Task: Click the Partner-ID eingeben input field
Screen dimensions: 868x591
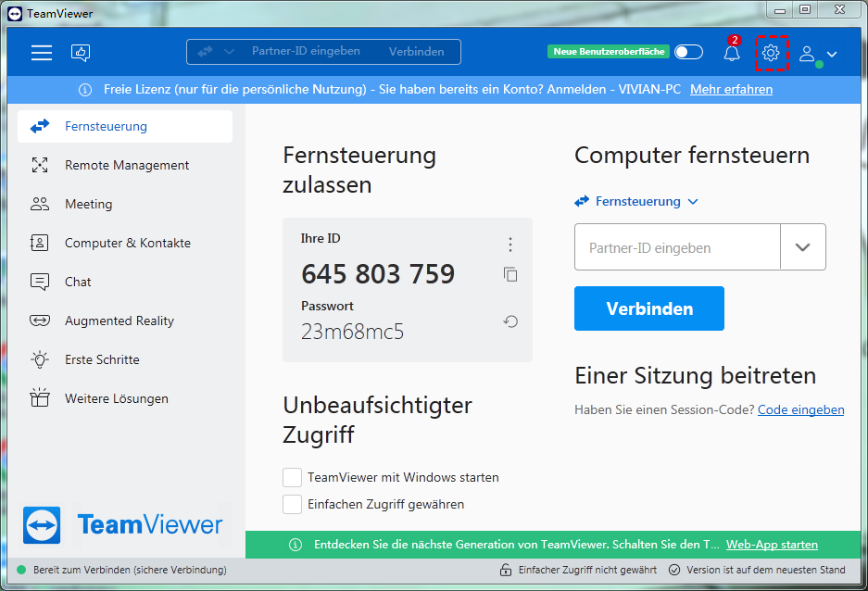Action: click(x=677, y=247)
